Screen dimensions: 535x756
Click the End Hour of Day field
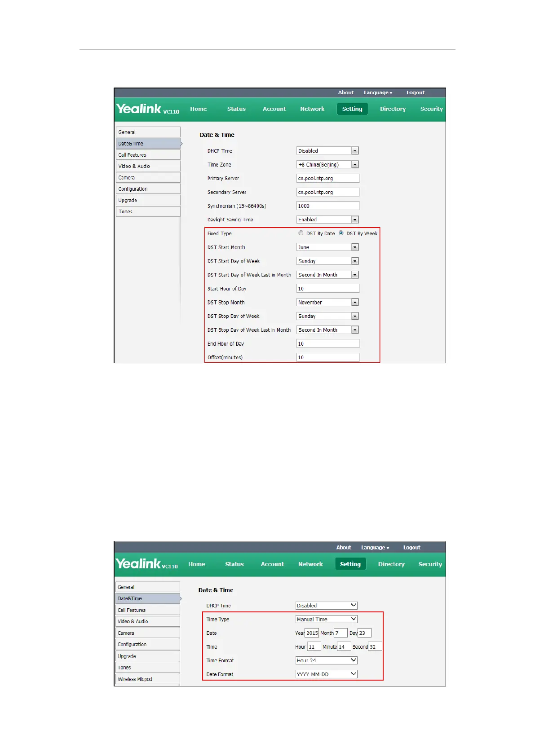[x=328, y=344]
